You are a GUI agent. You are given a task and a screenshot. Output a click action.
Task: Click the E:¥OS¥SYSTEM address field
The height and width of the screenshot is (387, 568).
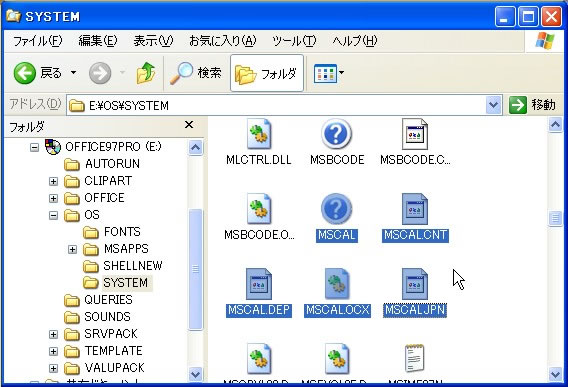(276, 105)
